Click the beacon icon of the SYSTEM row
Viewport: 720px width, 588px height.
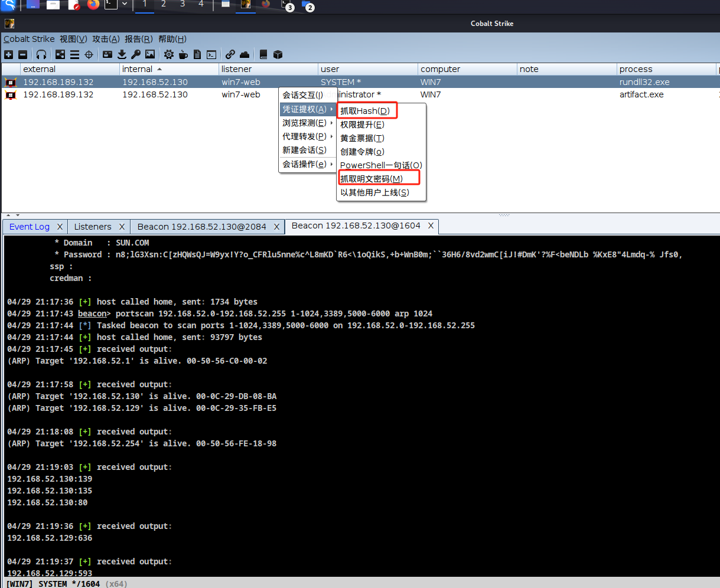10,82
